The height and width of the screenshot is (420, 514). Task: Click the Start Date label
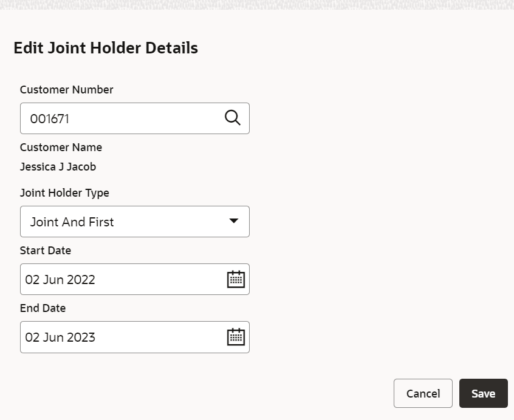click(x=46, y=251)
